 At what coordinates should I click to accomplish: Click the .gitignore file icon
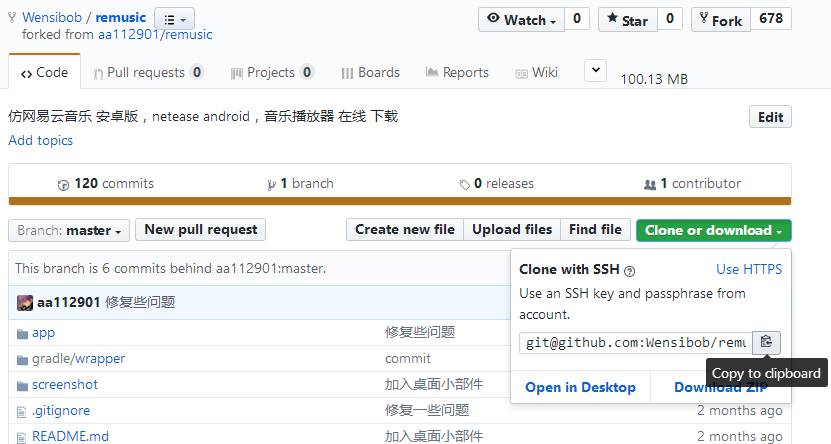click(x=22, y=412)
